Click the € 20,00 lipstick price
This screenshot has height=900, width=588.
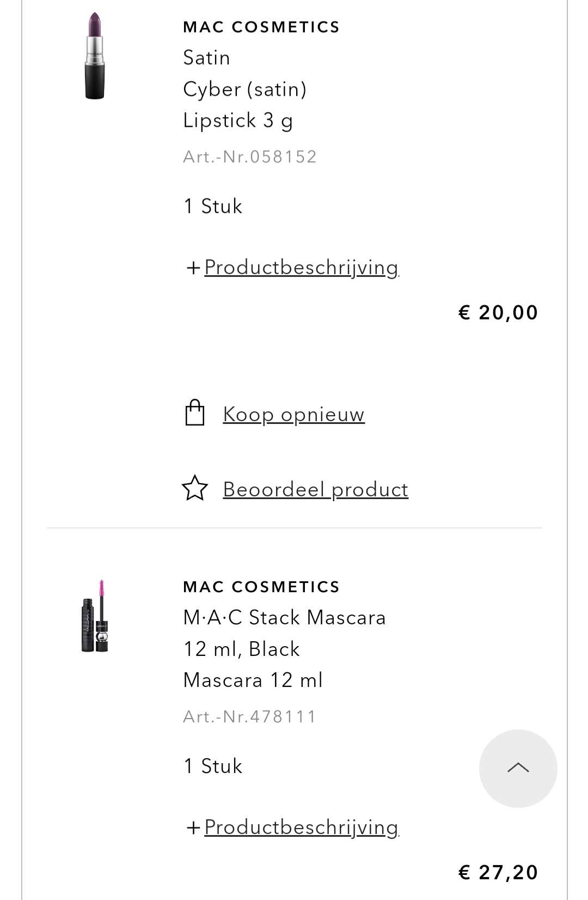click(498, 313)
